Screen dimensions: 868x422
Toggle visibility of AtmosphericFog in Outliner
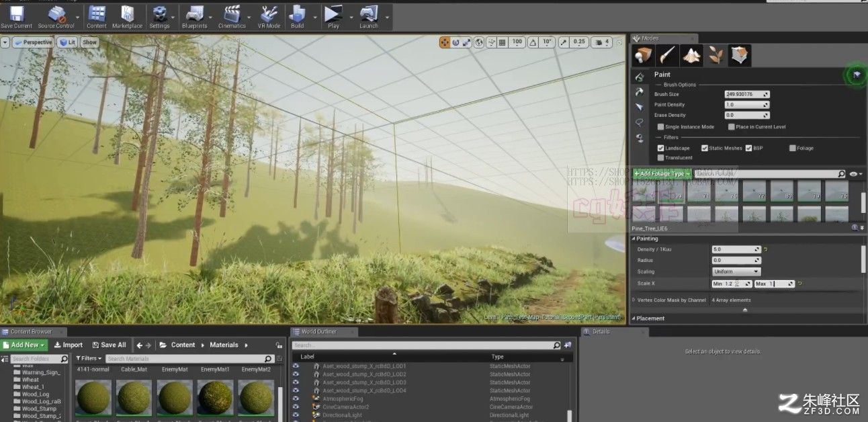pyautogui.click(x=296, y=398)
